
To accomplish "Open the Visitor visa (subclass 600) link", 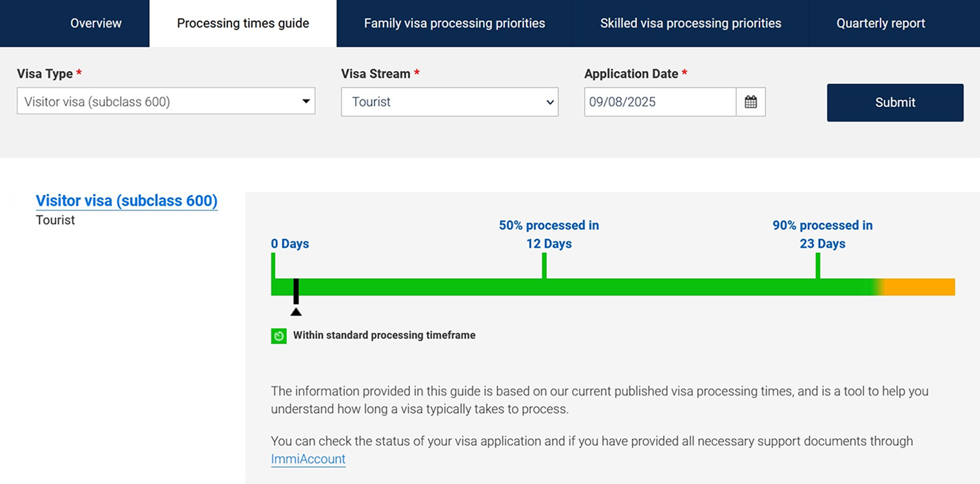I will (126, 201).
